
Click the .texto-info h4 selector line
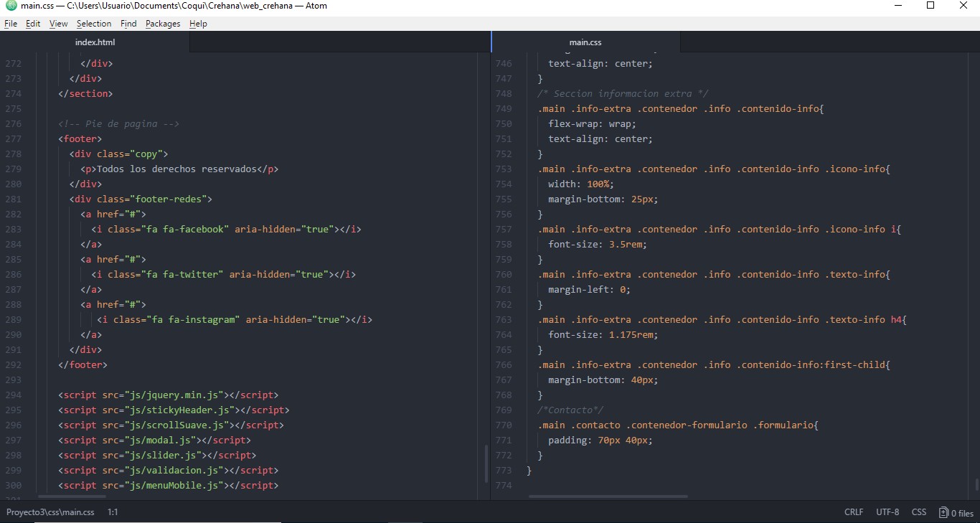[x=722, y=319]
